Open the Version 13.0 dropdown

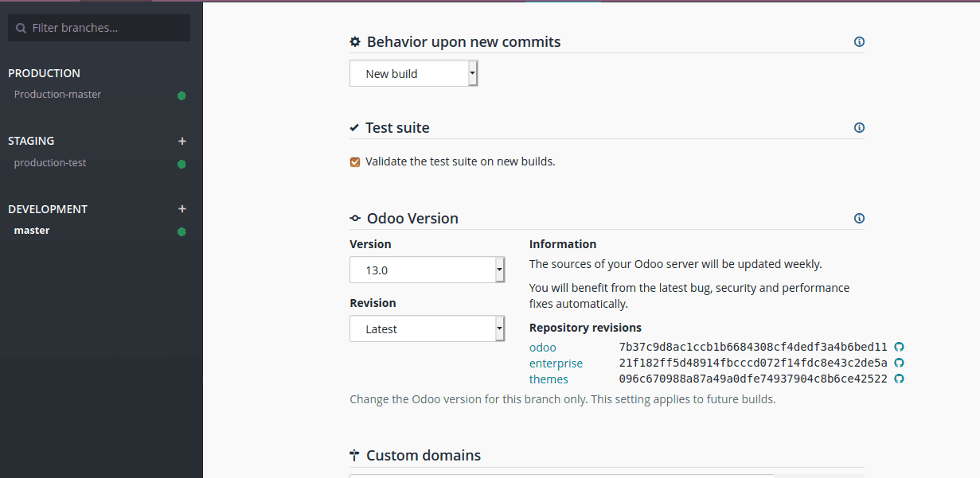(427, 270)
